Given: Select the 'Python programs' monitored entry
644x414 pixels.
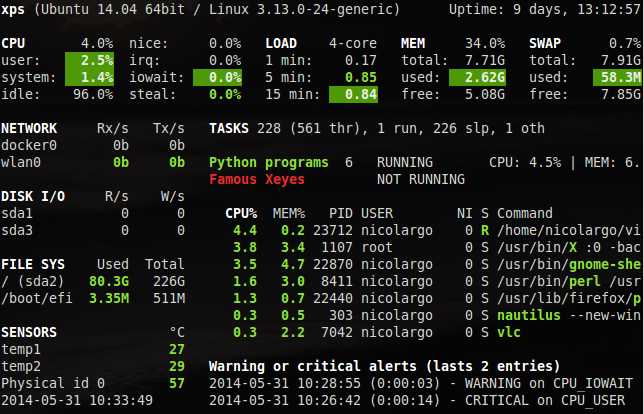Looking at the screenshot, I should [x=269, y=162].
